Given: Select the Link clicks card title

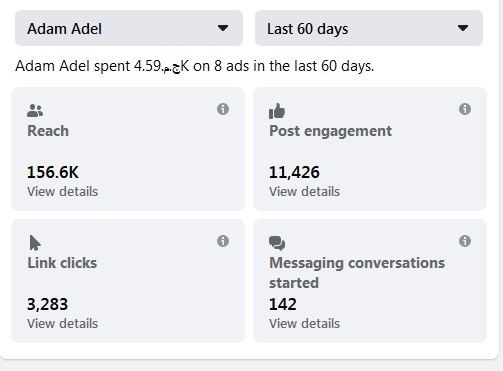Looking at the screenshot, I should point(62,263).
